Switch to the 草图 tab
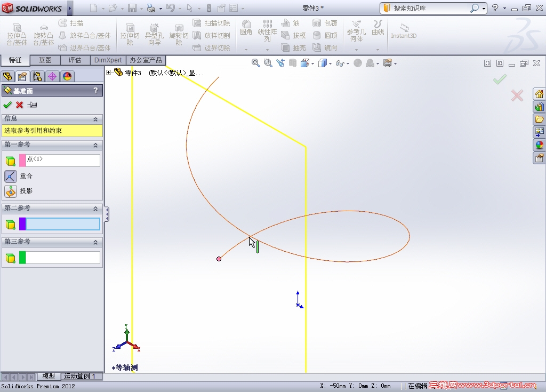 point(45,60)
